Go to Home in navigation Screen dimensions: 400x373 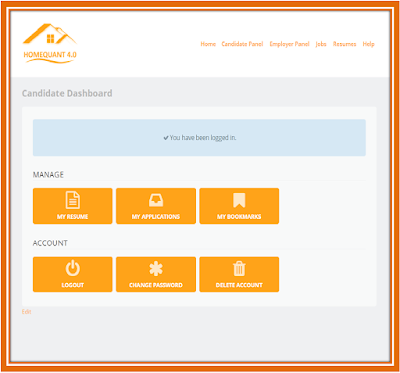pos(208,44)
